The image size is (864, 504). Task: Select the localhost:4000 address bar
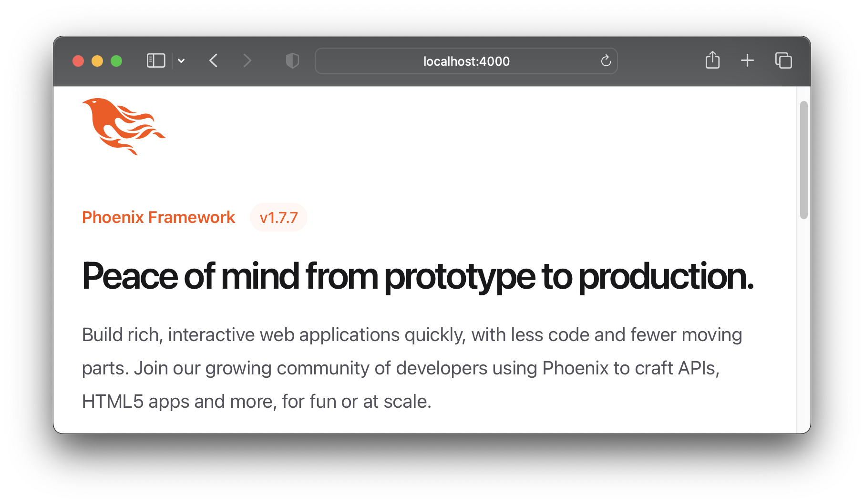[x=466, y=61]
